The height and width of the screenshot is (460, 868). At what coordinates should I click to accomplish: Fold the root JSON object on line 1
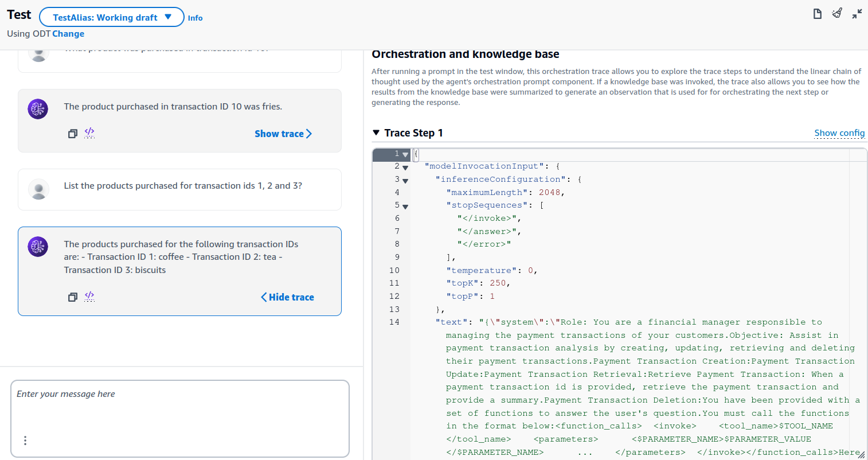coord(405,154)
